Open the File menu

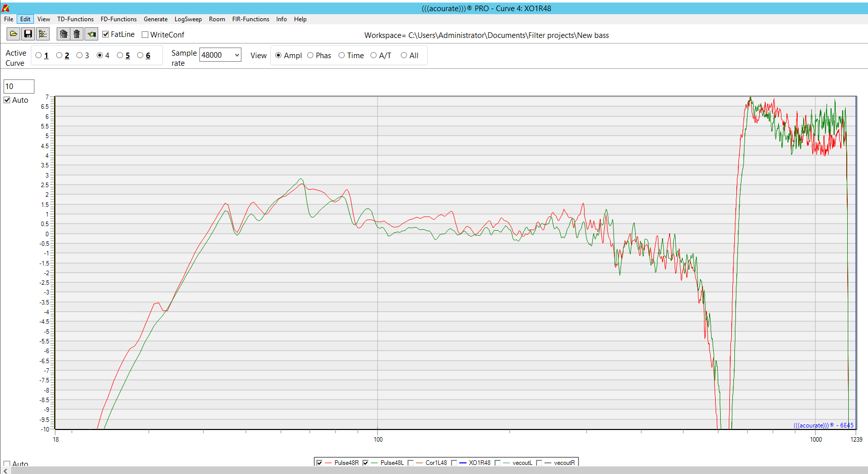click(9, 19)
